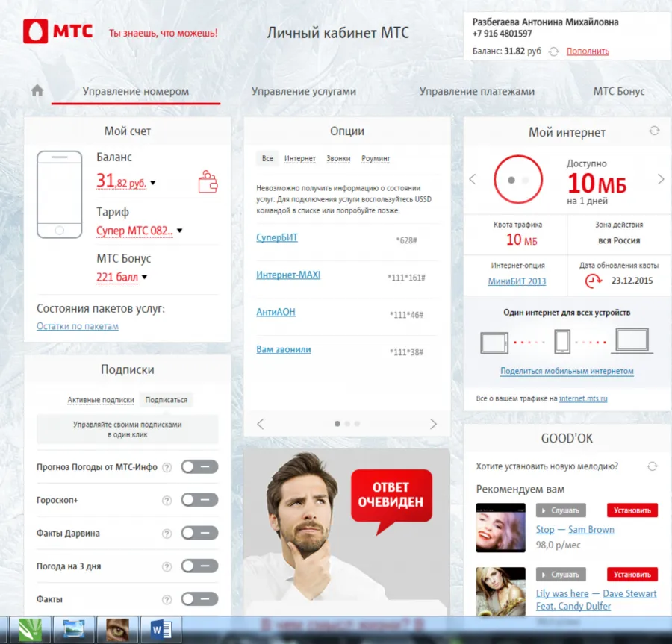Image resolution: width=672 pixels, height=644 pixels.
Task: Go to home page via house icon
Action: [37, 90]
